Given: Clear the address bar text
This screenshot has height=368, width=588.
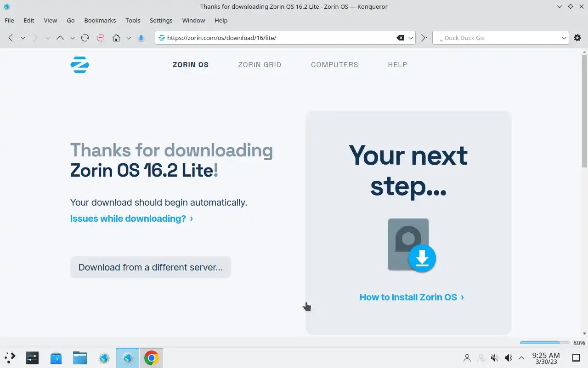Looking at the screenshot, I should click(x=400, y=38).
